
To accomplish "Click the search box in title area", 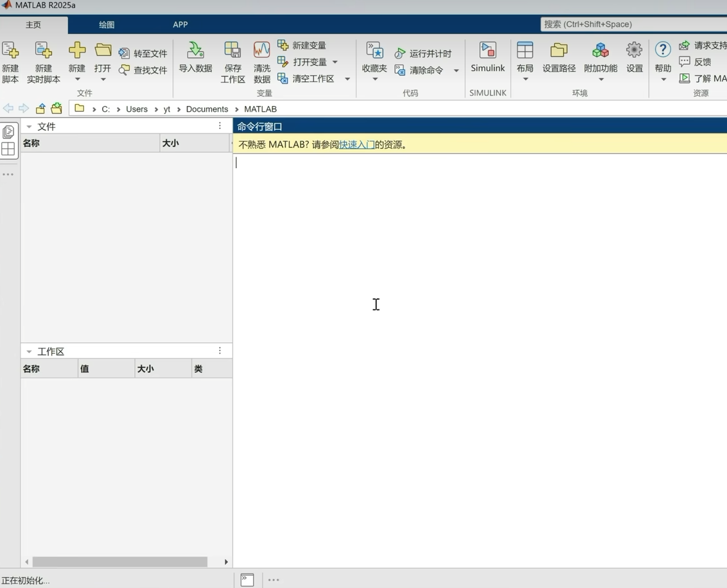I will (633, 24).
